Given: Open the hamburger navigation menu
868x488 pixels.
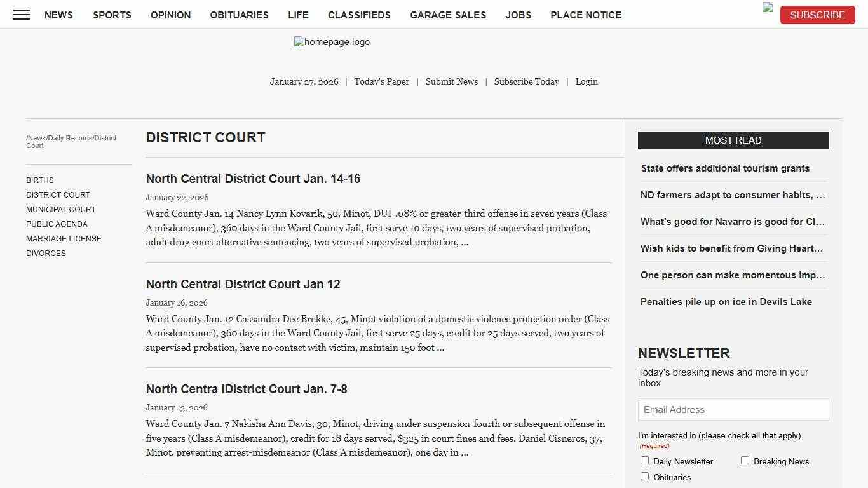Looking at the screenshot, I should 21,15.
